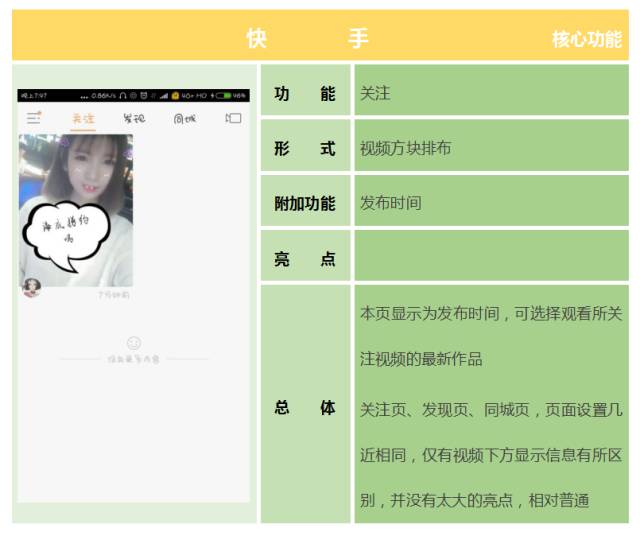Click the 视频方块排布 cell

pyautogui.click(x=491, y=145)
